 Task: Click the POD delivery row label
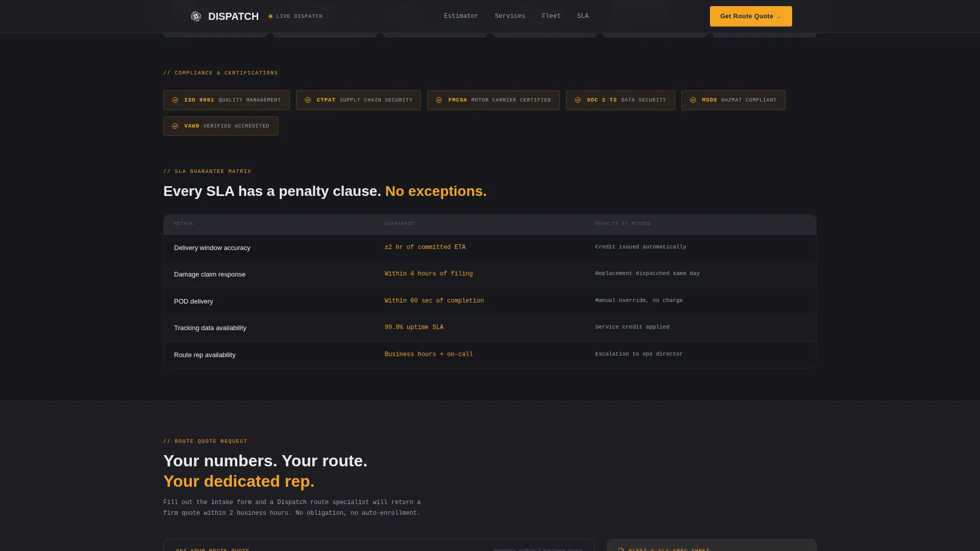[193, 302]
